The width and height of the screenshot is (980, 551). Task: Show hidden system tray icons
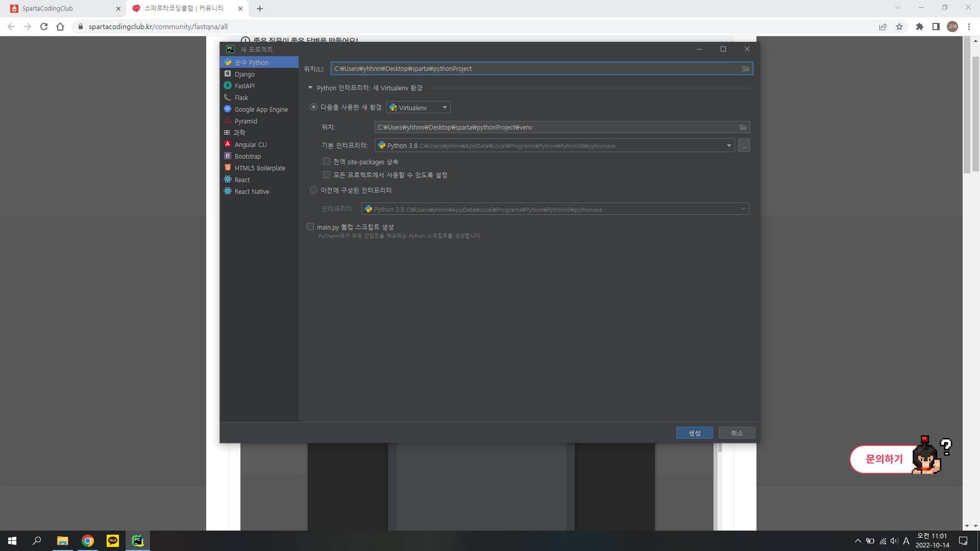point(858,541)
